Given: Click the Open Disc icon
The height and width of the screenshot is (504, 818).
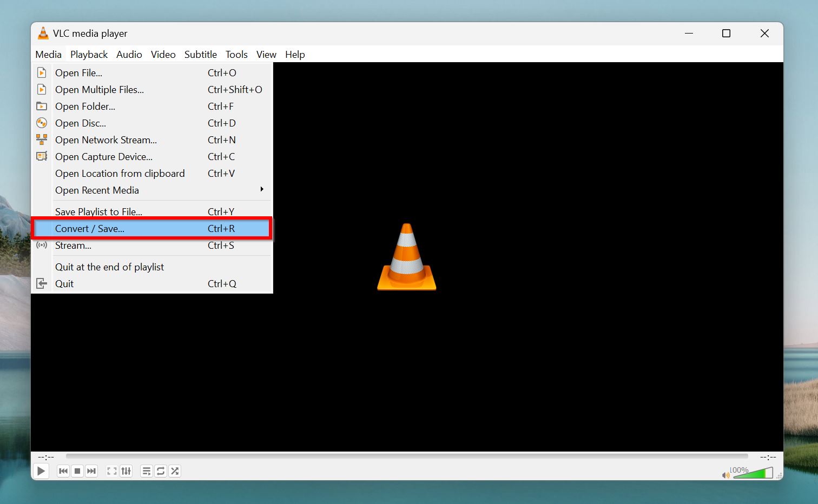Looking at the screenshot, I should (x=42, y=123).
